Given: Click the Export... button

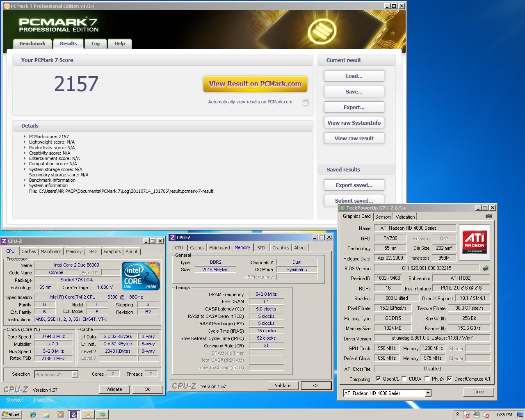Looking at the screenshot, I should pyautogui.click(x=354, y=107).
